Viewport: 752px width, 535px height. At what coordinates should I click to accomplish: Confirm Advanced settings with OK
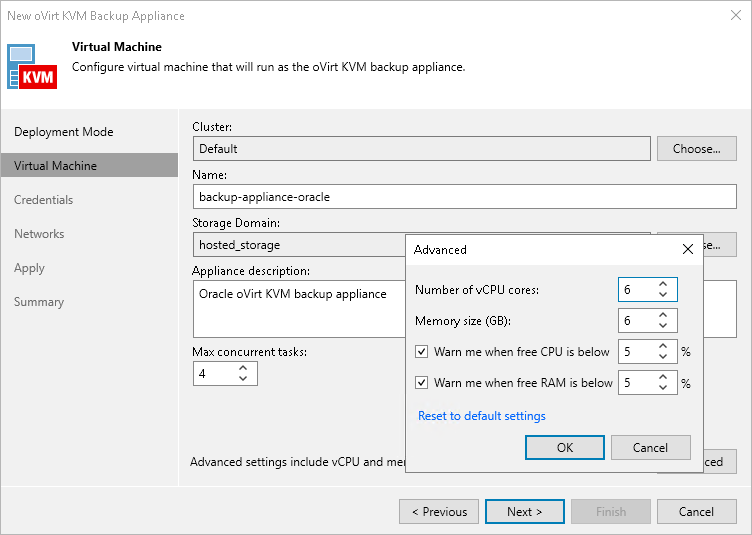[564, 447]
